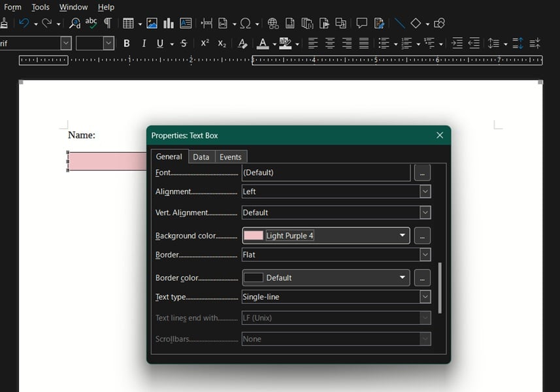Click ellipsis button next to Border color
560x392 pixels.
pyautogui.click(x=422, y=278)
